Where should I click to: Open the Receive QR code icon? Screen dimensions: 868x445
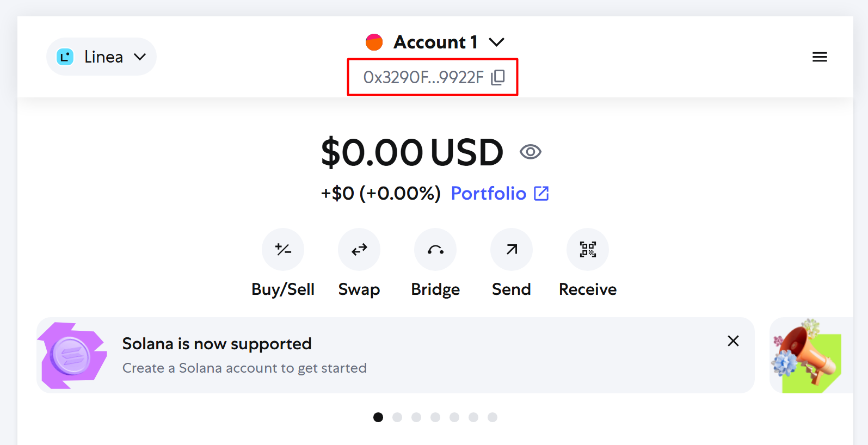click(x=588, y=249)
